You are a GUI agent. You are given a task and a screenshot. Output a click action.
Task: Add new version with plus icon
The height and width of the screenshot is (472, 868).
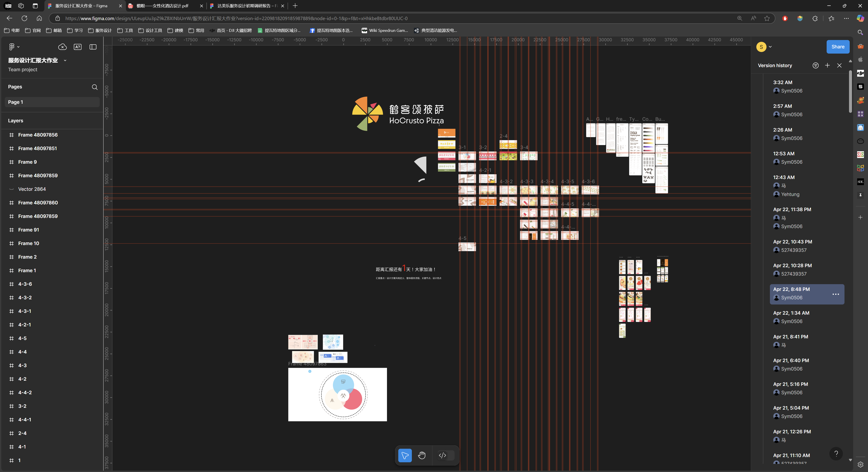point(827,65)
